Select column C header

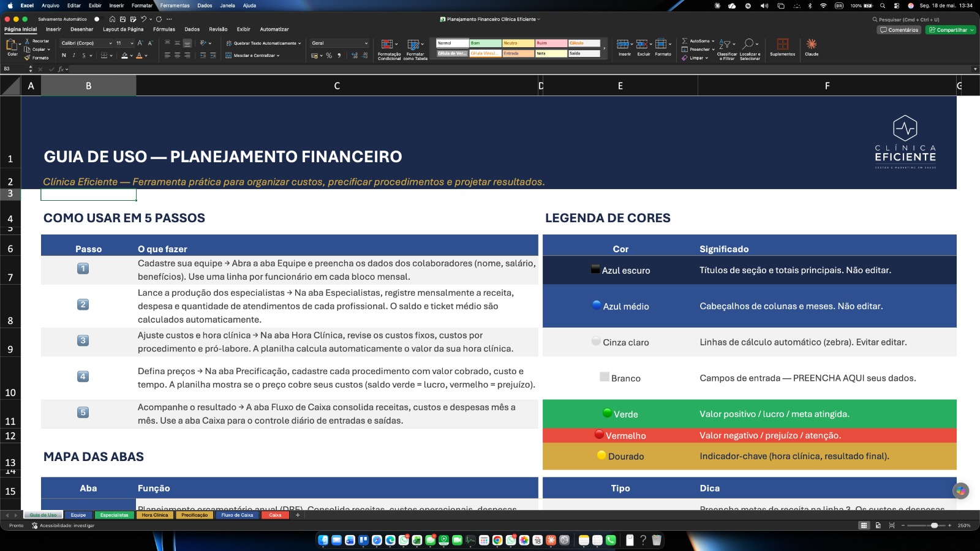coord(337,86)
